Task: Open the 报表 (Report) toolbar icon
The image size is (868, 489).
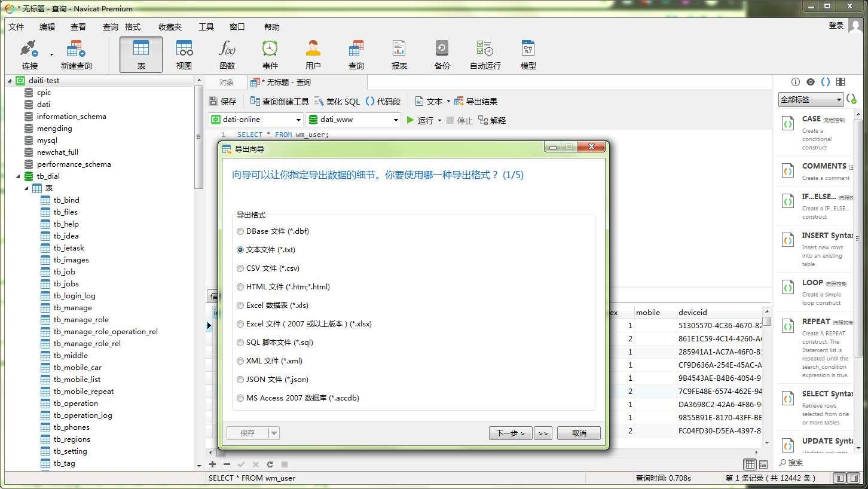Action: tap(399, 54)
